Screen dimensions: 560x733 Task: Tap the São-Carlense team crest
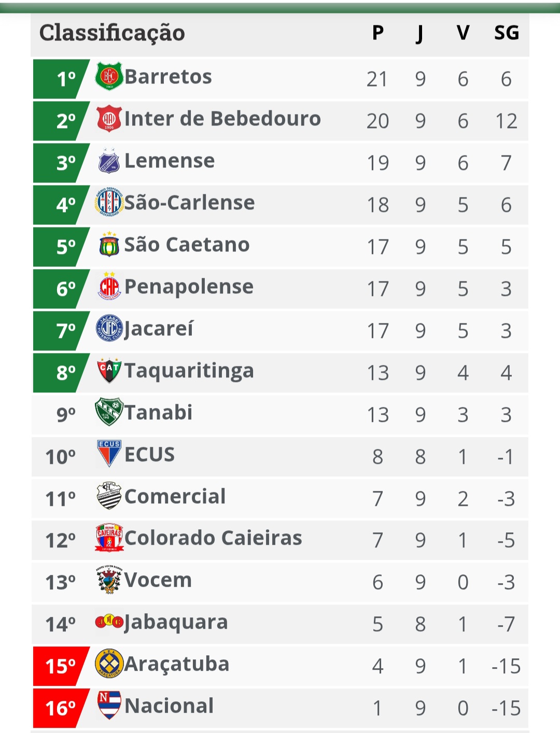[x=109, y=202]
